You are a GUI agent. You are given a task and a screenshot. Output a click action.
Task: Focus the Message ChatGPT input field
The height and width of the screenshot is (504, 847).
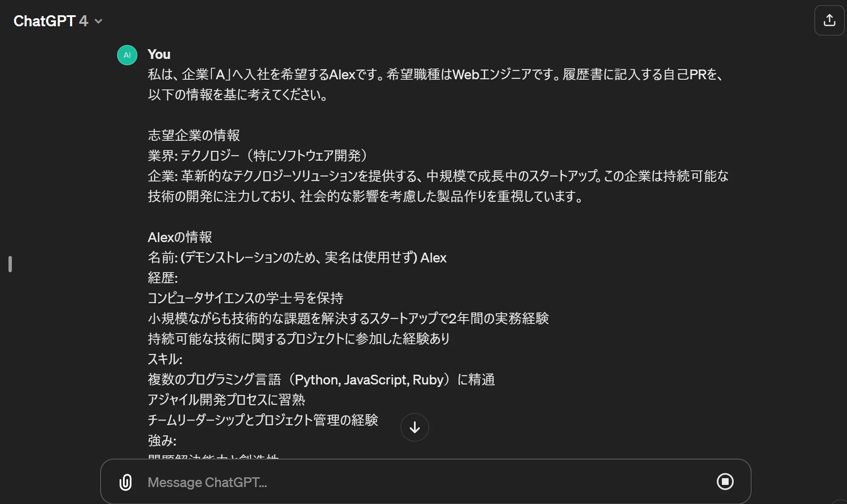pyautogui.click(x=426, y=482)
